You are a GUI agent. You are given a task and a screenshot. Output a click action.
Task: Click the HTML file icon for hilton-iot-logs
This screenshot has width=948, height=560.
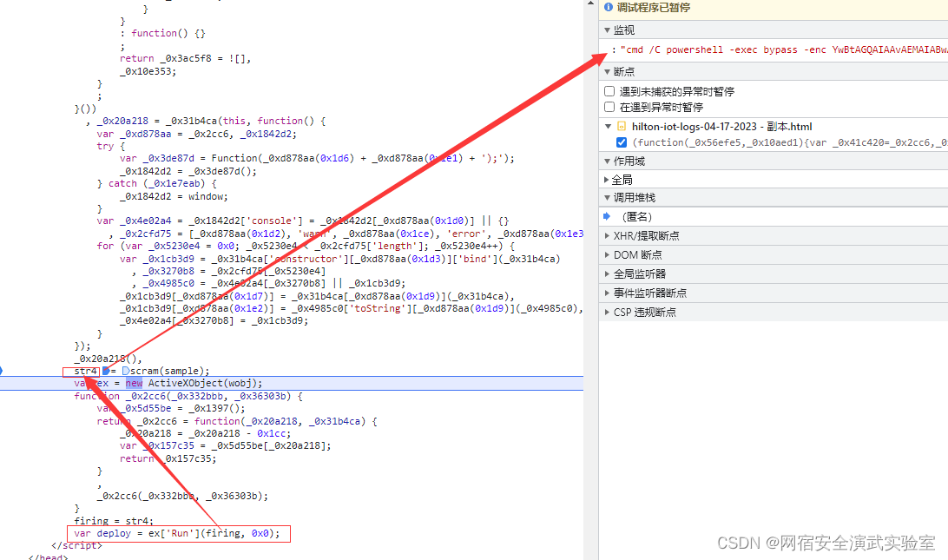621,127
